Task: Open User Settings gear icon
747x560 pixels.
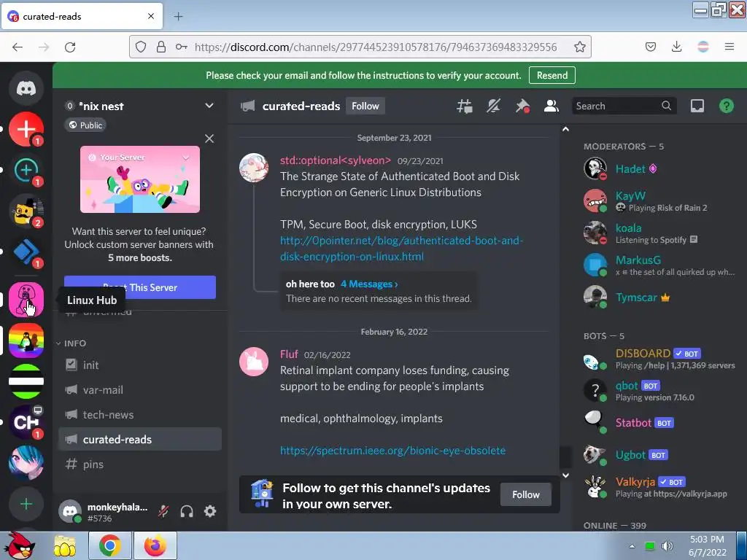Action: coord(210,511)
